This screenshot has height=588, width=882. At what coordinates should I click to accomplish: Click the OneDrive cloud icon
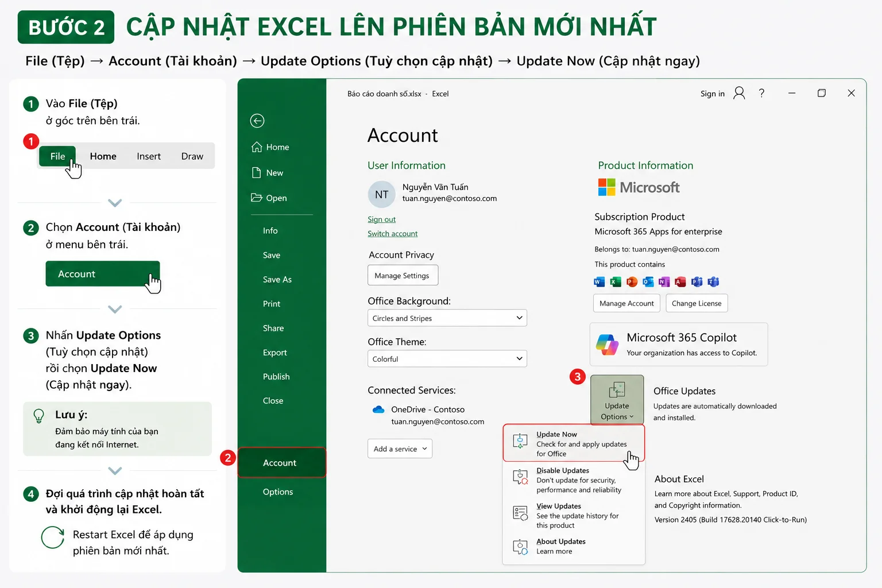pyautogui.click(x=378, y=409)
